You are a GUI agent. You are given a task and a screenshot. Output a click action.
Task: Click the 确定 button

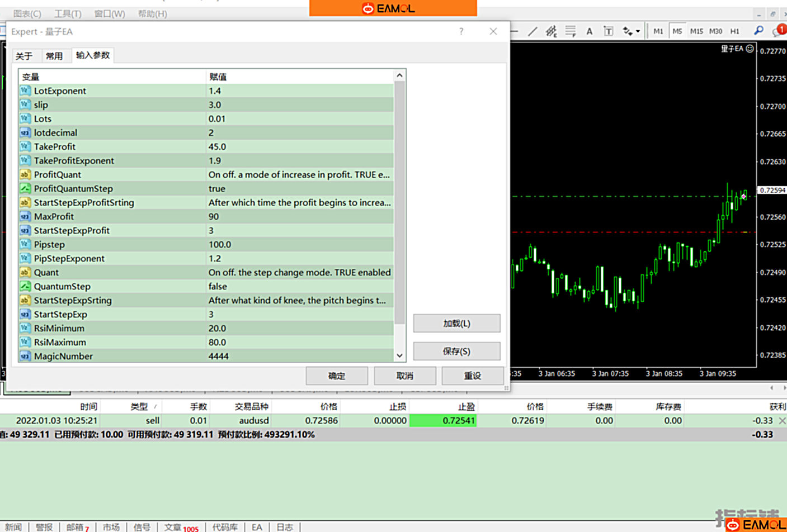(x=337, y=376)
